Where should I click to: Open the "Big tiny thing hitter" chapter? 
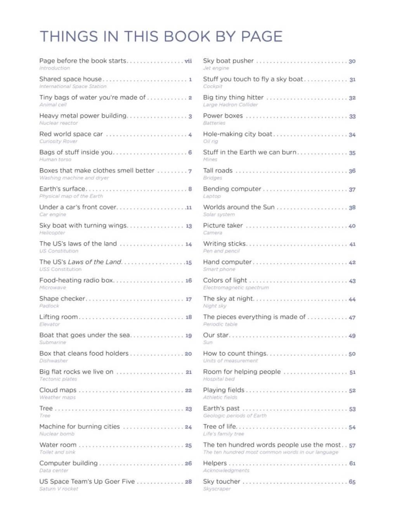pyautogui.click(x=233, y=97)
